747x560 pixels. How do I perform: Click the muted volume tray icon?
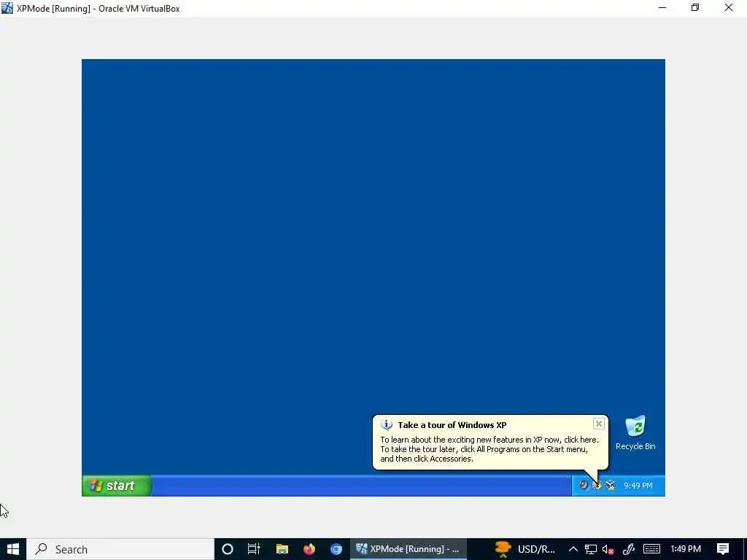[x=608, y=549]
